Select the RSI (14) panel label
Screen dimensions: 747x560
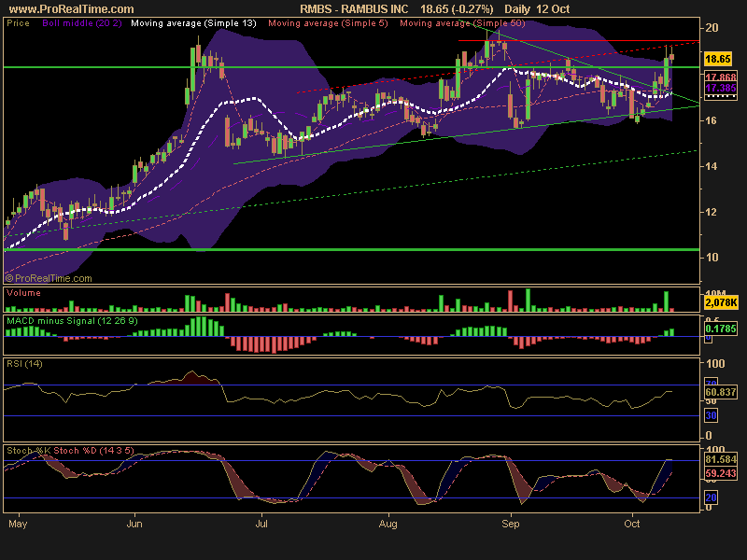click(24, 364)
